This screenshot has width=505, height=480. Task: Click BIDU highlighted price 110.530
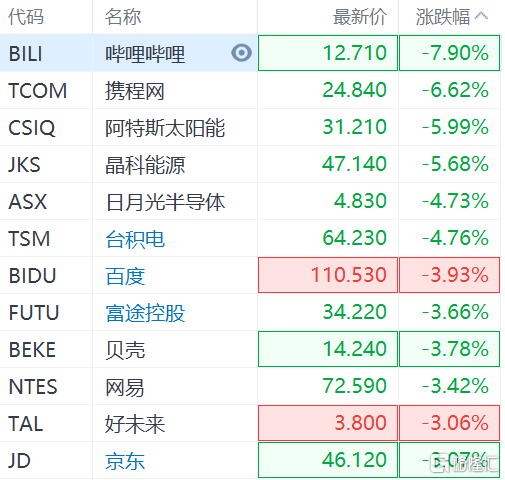(328, 275)
